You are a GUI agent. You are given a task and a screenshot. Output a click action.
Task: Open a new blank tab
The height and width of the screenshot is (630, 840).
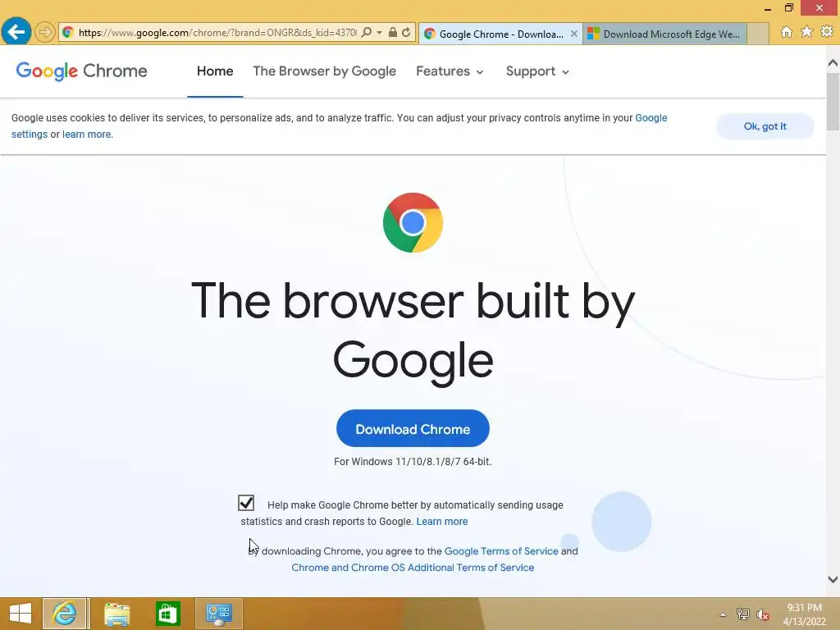(x=757, y=34)
